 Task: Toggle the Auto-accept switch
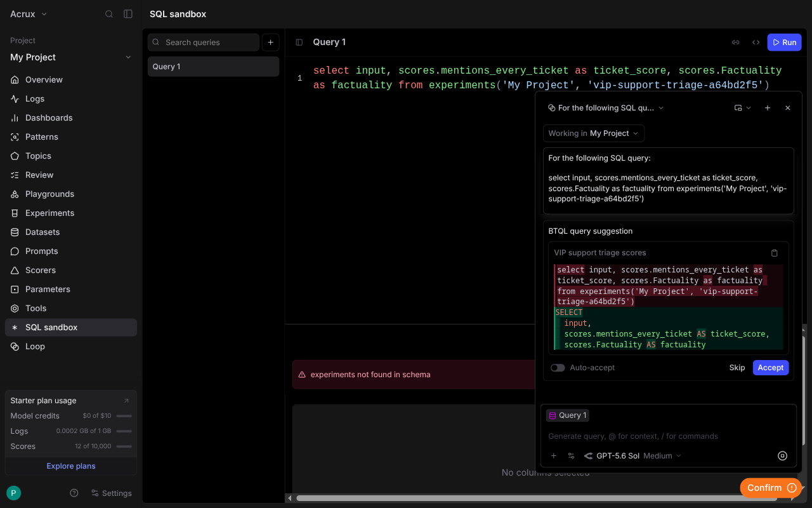coord(558,368)
